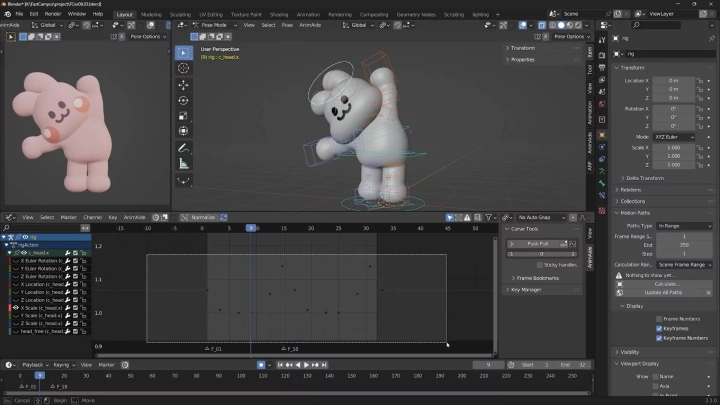Viewport: 720px width, 405px height.
Task: Open the Object properties tab
Action: click(x=602, y=135)
